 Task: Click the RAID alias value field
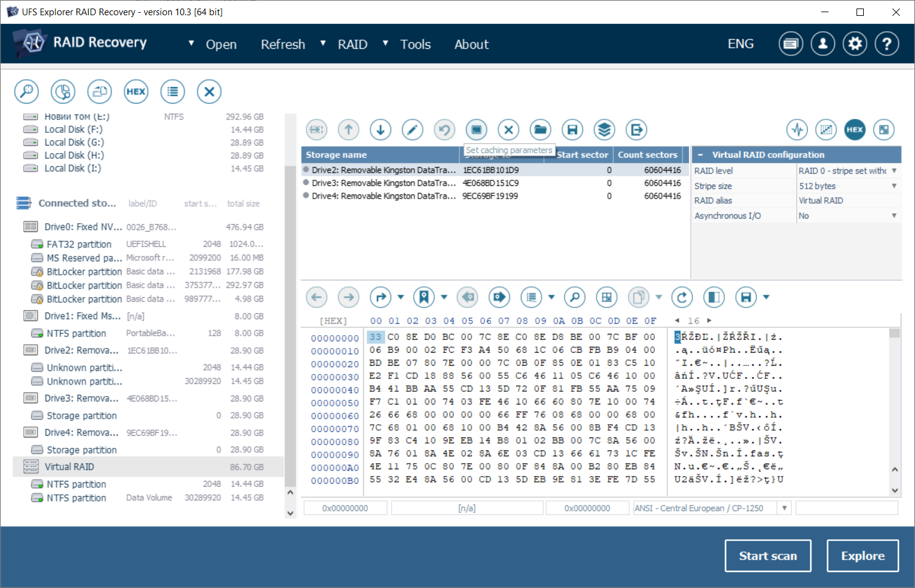click(848, 200)
